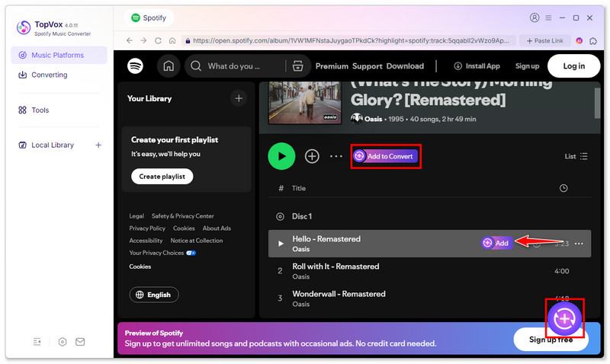
Task: Add a folder to Local Library
Action: point(98,145)
